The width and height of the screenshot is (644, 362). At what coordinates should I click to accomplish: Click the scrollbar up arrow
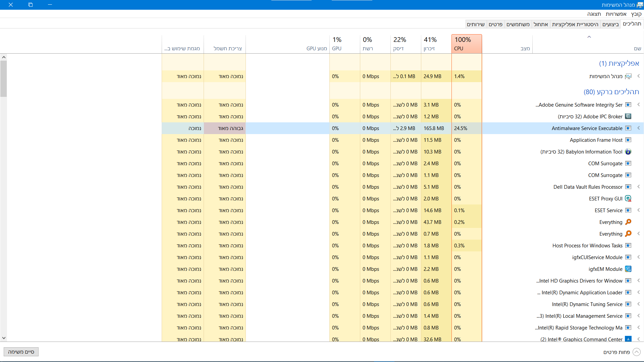pos(3,57)
